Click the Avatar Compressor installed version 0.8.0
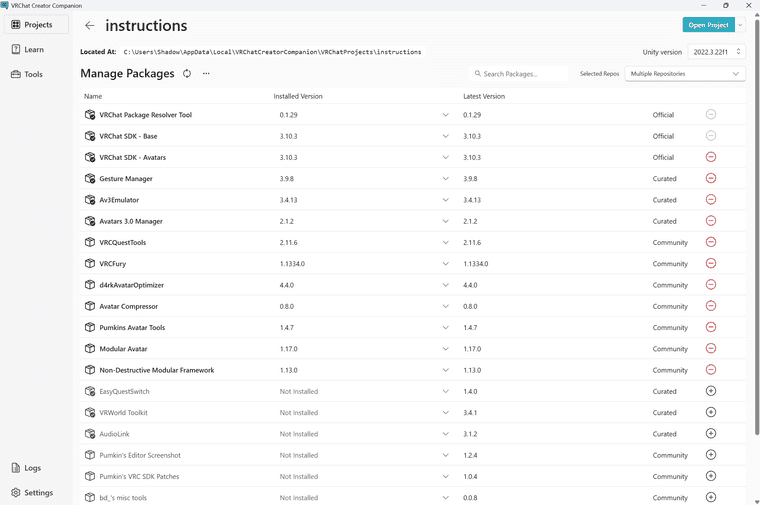This screenshot has height=505, width=760. point(286,306)
